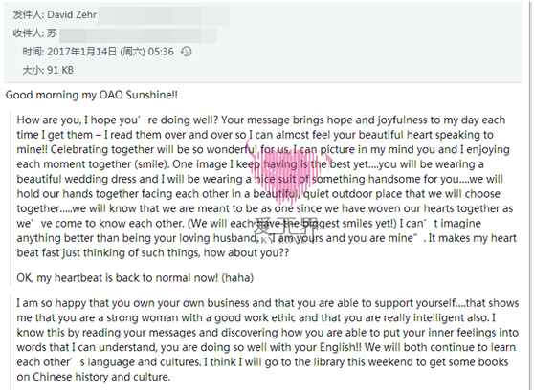Click the 05:36 timestamp
Viewport: 534px width, 392px height.
pos(161,52)
